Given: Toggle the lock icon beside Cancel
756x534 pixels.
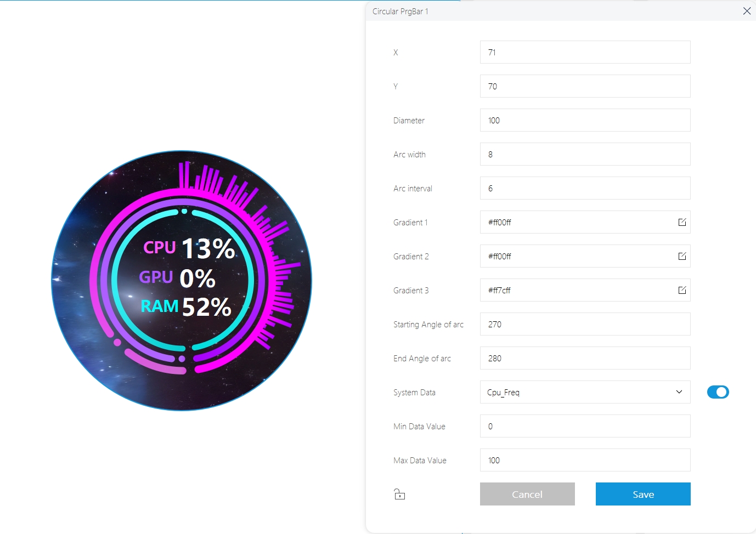Looking at the screenshot, I should click(399, 494).
